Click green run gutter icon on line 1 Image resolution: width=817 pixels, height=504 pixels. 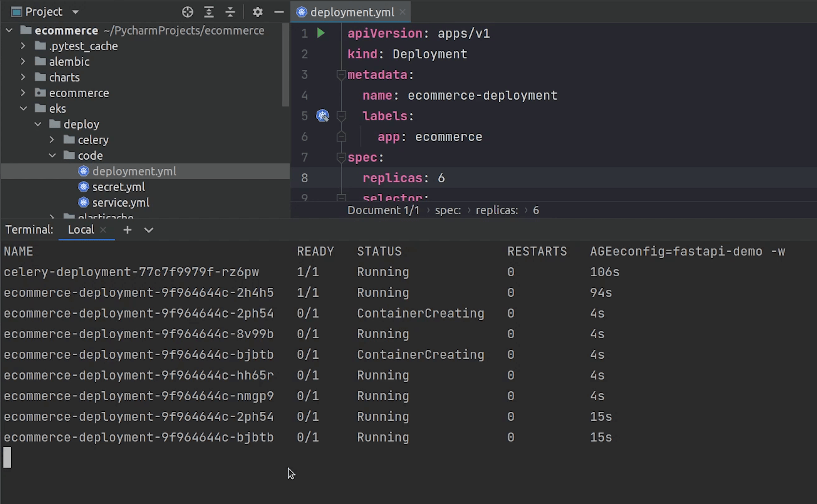tap(321, 33)
